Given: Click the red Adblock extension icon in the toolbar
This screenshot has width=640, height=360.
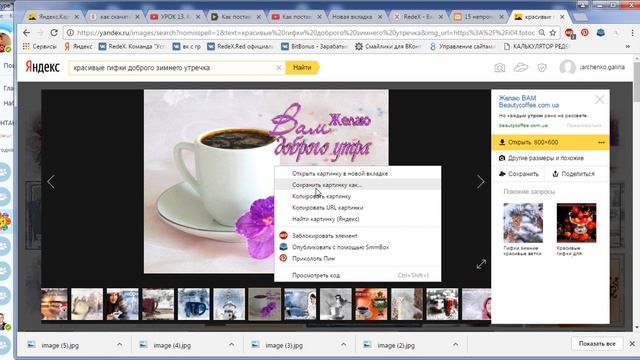Looking at the screenshot, I should (570, 33).
